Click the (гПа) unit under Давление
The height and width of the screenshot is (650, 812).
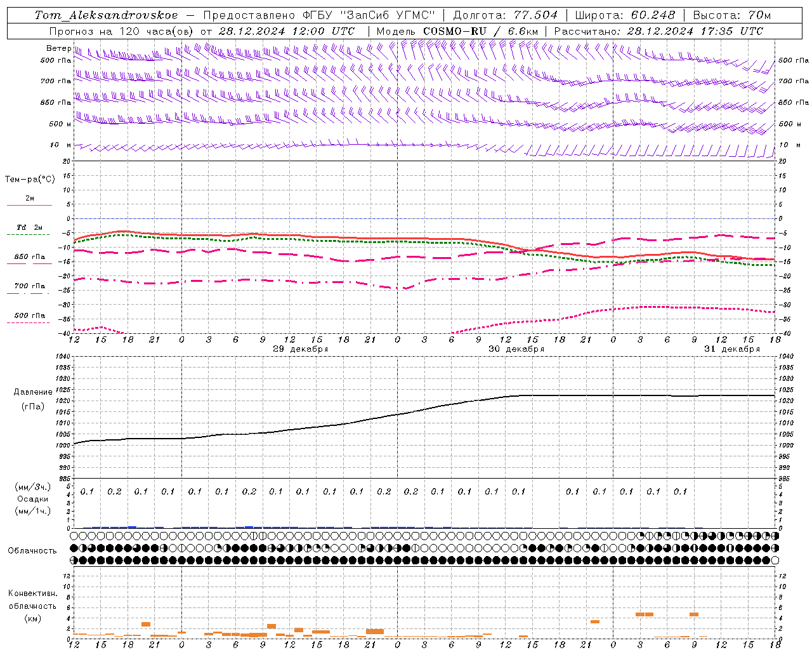point(33,406)
